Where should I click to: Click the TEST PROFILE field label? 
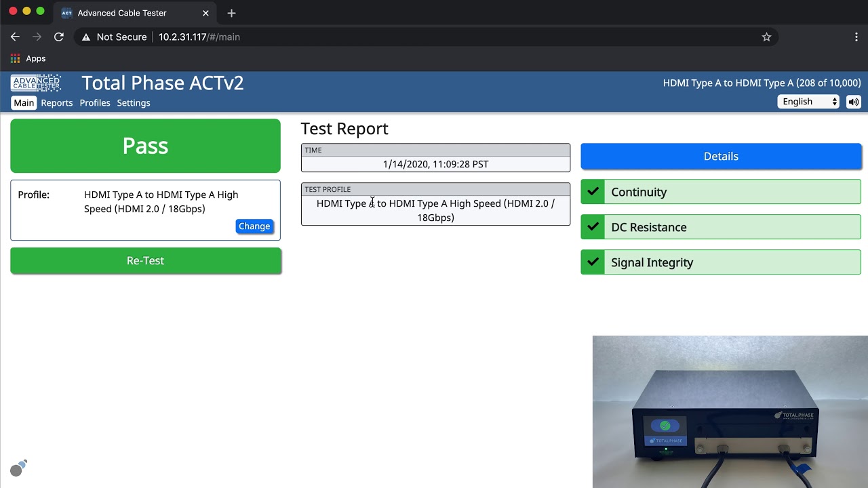[328, 189]
